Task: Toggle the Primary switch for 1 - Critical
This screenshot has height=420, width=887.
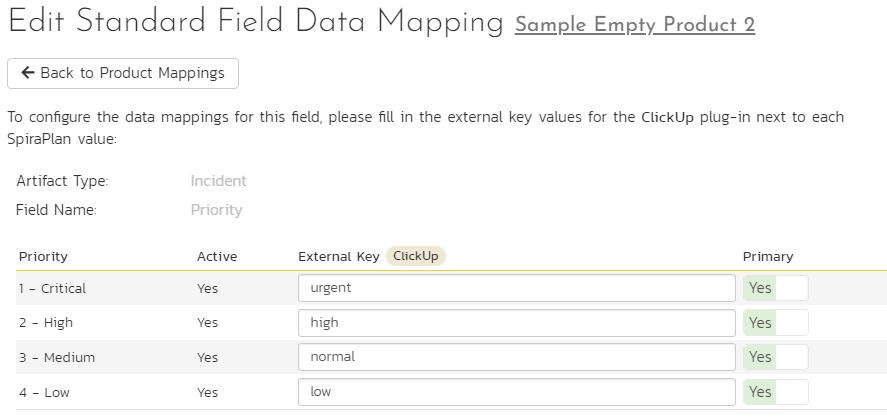Action: [x=776, y=288]
